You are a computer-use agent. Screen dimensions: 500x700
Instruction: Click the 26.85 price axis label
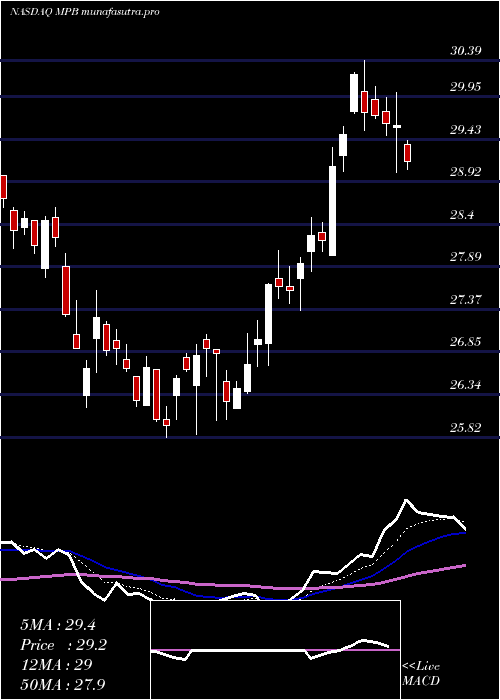tap(465, 342)
